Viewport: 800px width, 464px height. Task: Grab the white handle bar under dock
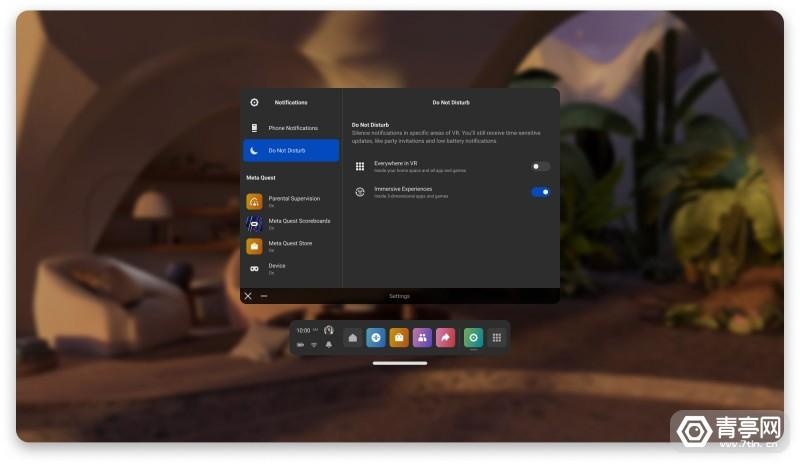[x=400, y=363]
